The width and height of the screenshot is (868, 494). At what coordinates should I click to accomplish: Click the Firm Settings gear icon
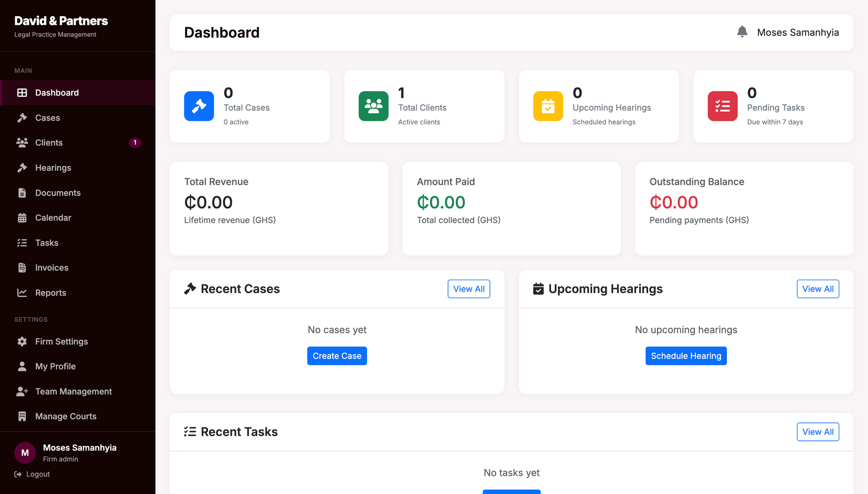point(22,341)
